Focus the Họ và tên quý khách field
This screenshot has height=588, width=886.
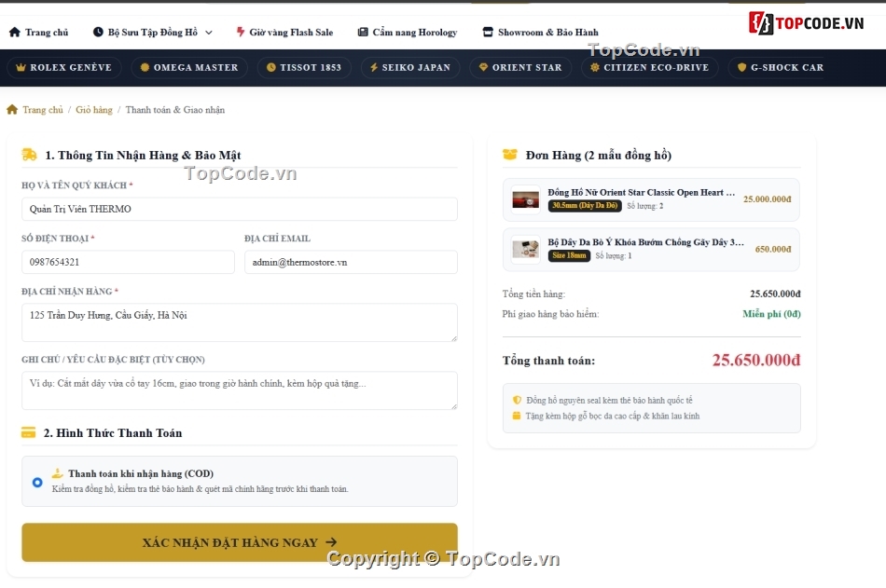point(240,209)
